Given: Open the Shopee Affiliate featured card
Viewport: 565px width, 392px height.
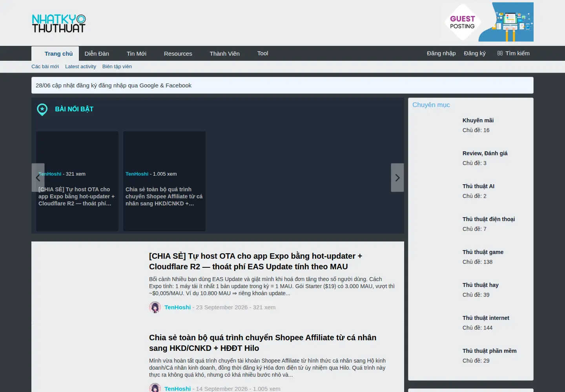Looking at the screenshot, I should click(164, 181).
